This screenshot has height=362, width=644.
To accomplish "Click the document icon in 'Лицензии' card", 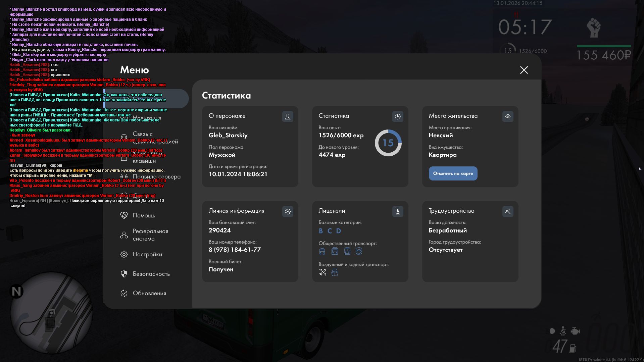I will tap(398, 211).
